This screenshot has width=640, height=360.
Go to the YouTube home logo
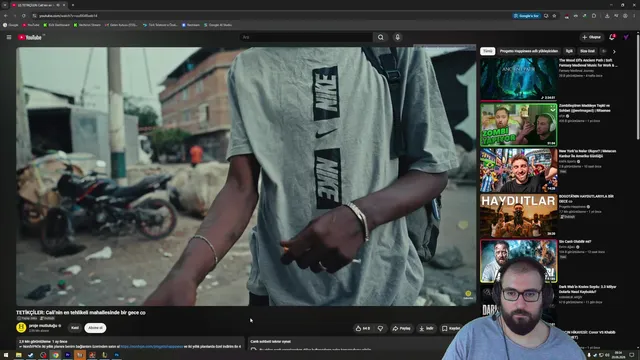(30, 37)
